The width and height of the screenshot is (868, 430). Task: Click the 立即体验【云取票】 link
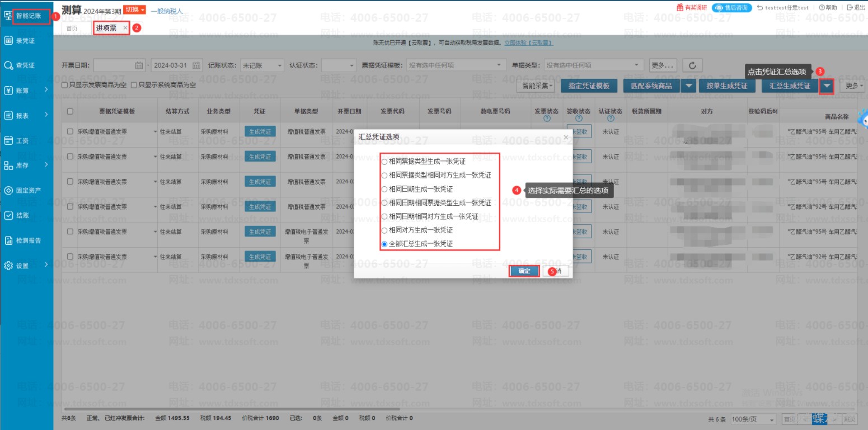point(528,42)
